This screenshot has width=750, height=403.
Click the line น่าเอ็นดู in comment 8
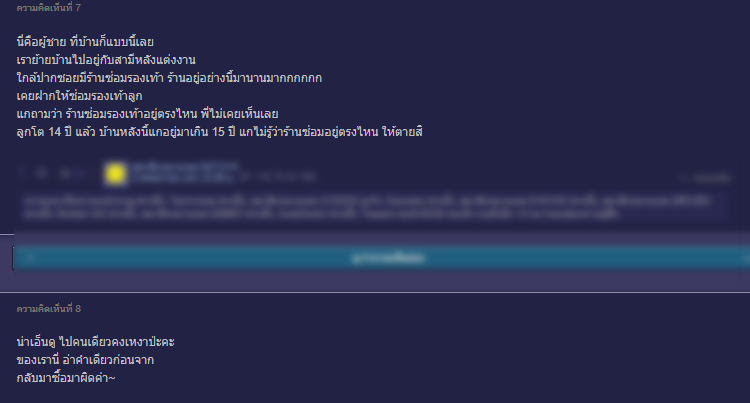coord(96,342)
